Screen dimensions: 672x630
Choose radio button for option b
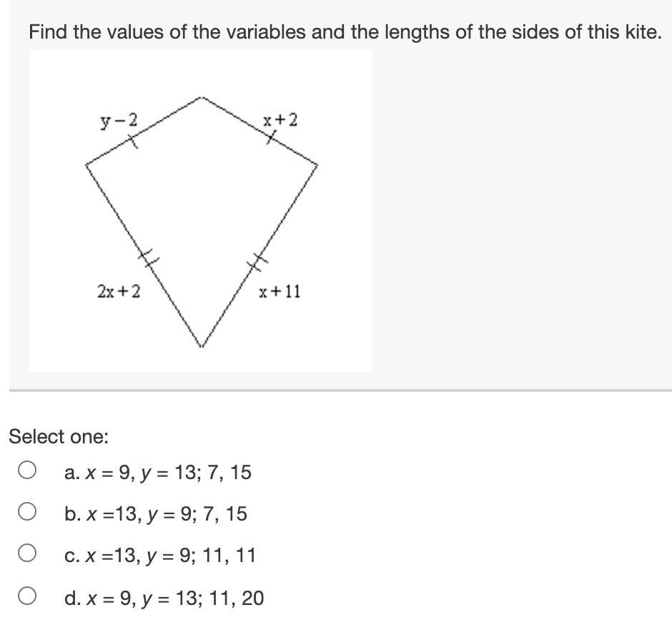pyautogui.click(x=27, y=511)
